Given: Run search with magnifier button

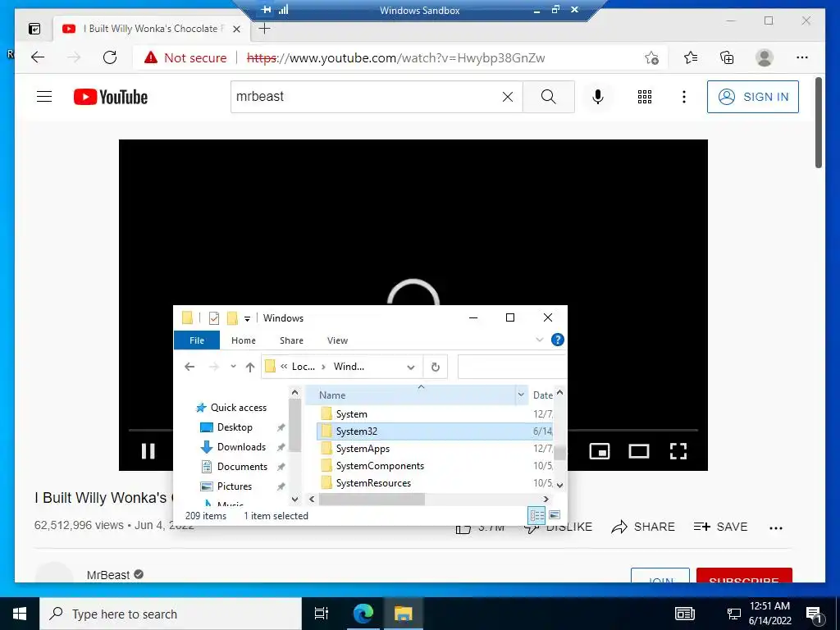Looking at the screenshot, I should [x=548, y=97].
